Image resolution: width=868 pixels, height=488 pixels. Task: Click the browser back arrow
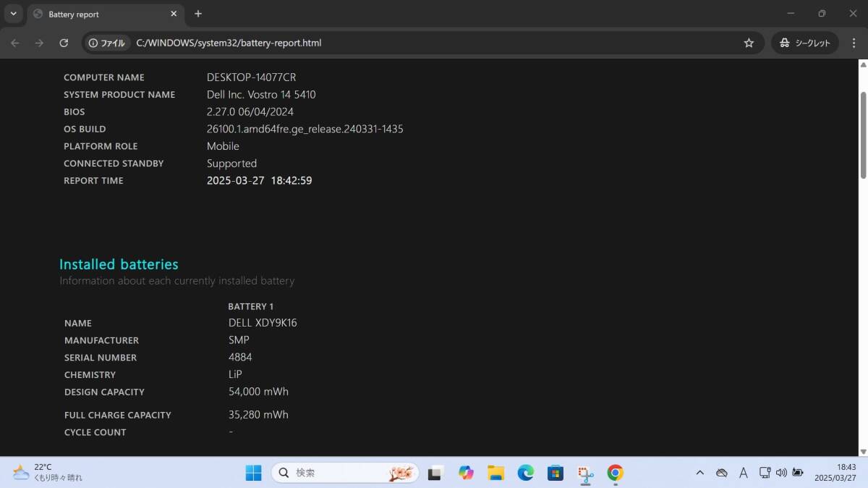(15, 43)
